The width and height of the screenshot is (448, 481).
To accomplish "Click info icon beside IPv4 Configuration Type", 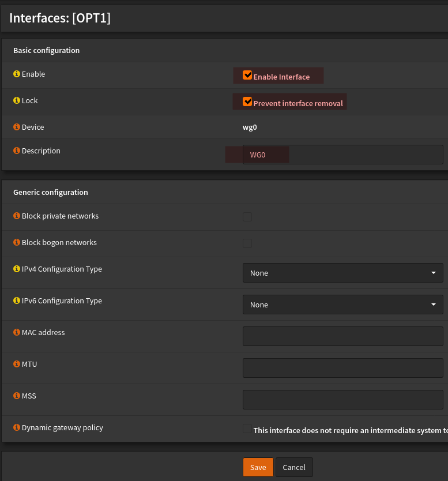I will [x=17, y=269].
